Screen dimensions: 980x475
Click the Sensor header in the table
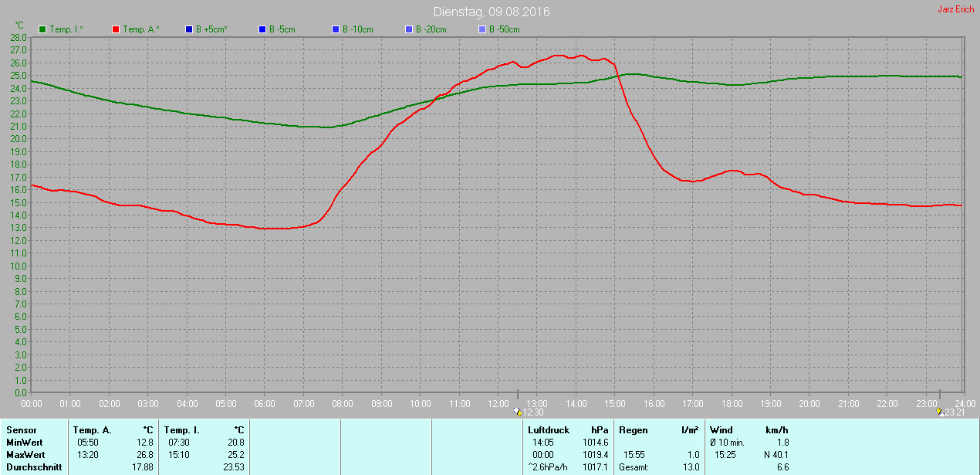pos(21,429)
